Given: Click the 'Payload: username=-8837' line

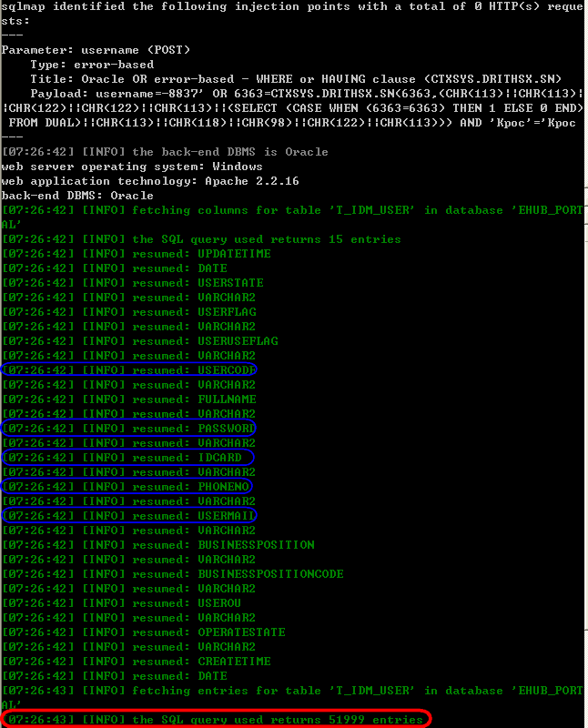Looking at the screenshot, I should [307, 94].
